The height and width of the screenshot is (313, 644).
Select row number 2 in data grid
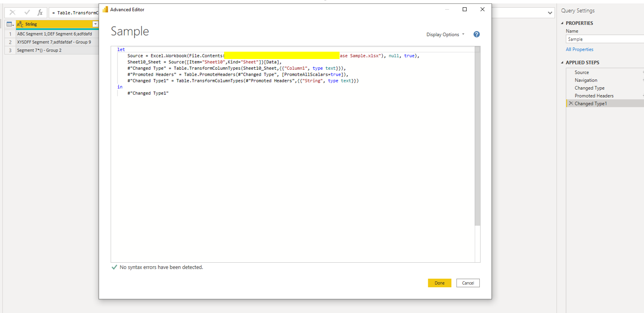10,42
